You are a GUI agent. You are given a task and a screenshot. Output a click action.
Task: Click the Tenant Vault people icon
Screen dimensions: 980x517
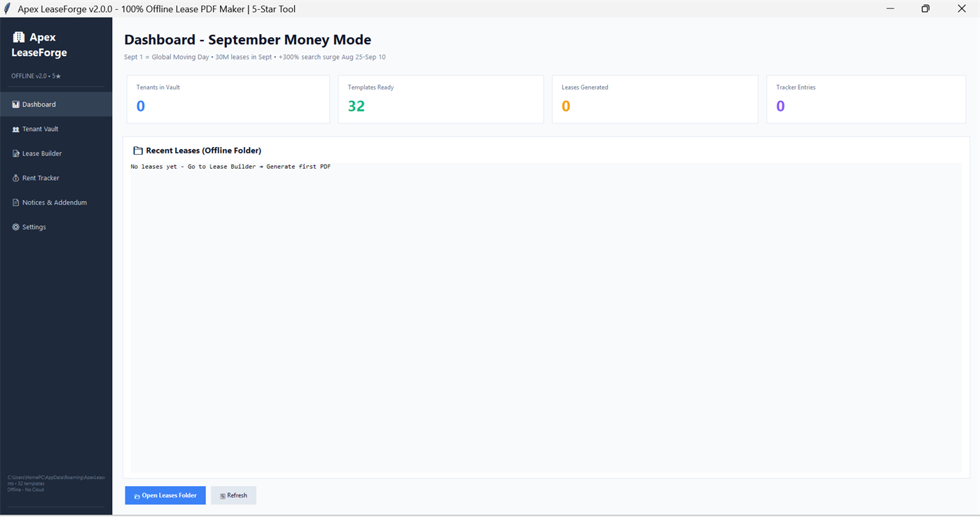click(x=15, y=129)
